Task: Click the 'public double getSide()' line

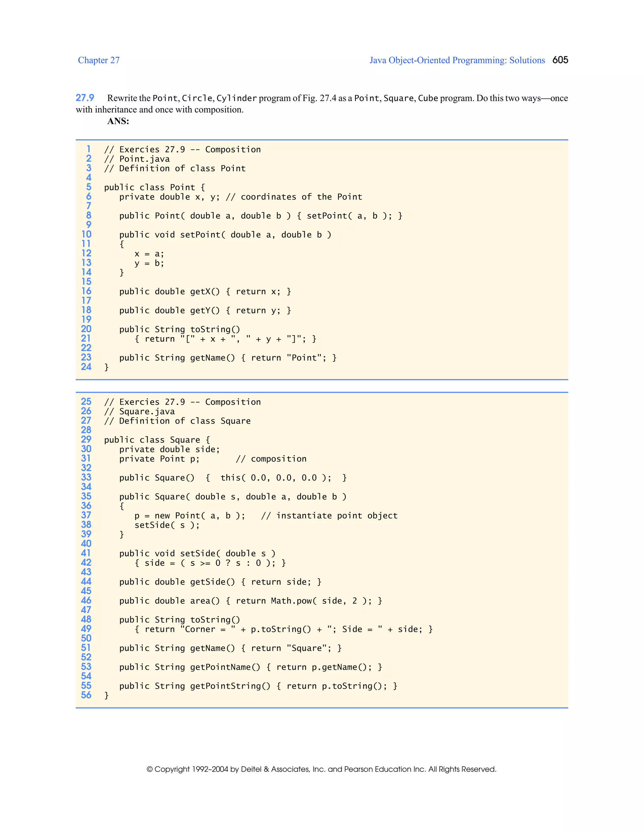Action: point(220,582)
